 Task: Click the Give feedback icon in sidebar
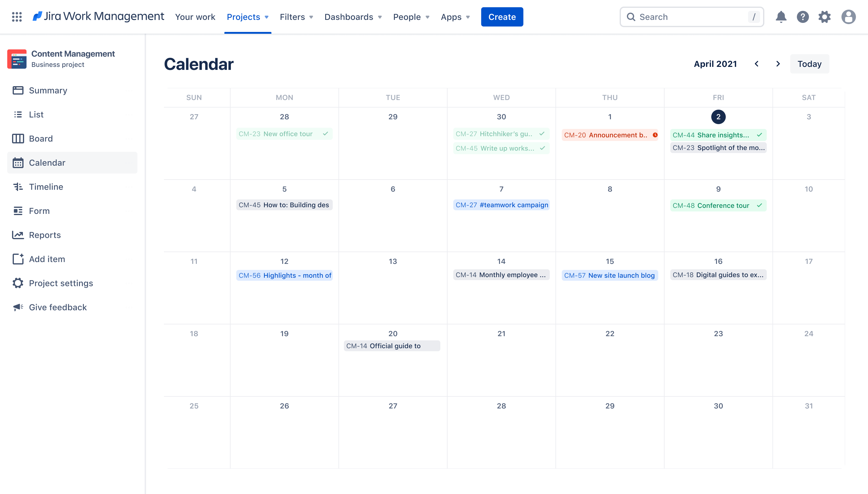pyautogui.click(x=18, y=307)
